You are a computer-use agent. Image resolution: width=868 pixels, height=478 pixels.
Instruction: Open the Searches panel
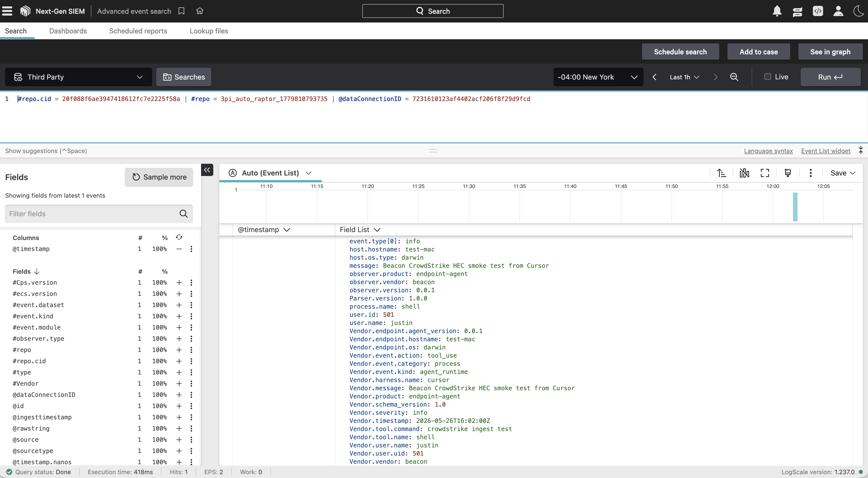(184, 77)
